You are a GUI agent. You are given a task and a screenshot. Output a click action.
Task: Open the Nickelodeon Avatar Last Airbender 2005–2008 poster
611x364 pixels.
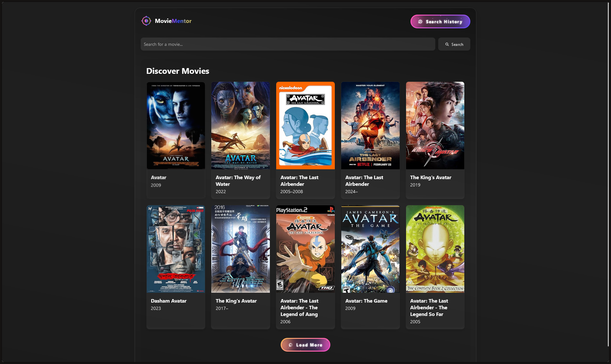[305, 125]
